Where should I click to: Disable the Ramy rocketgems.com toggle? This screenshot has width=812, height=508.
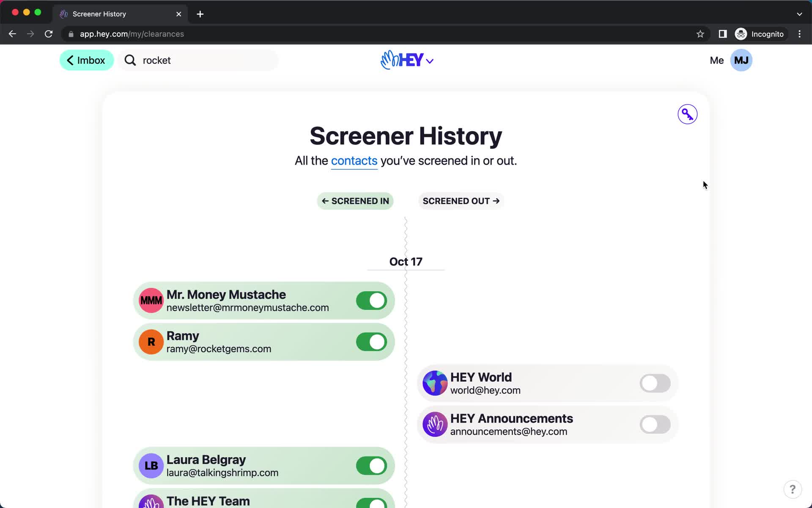[371, 342]
